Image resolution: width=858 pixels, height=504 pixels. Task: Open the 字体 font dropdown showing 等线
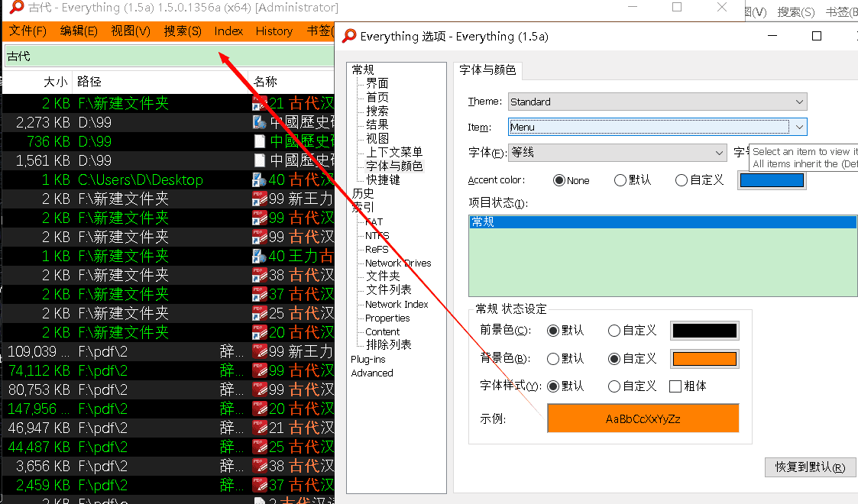[617, 153]
